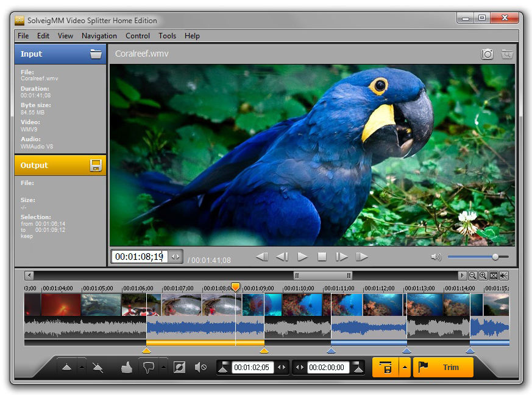The width and height of the screenshot is (532, 395).
Task: Click the current time input field
Action: click(140, 257)
